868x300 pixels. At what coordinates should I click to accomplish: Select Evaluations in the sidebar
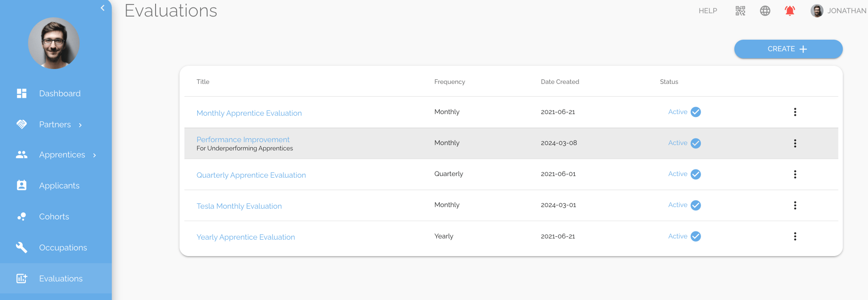(x=60, y=278)
